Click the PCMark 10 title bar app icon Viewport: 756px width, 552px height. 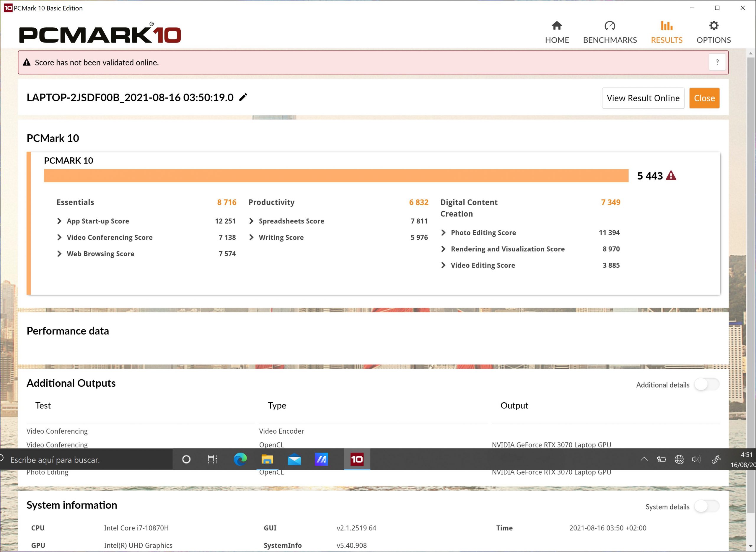(x=8, y=8)
